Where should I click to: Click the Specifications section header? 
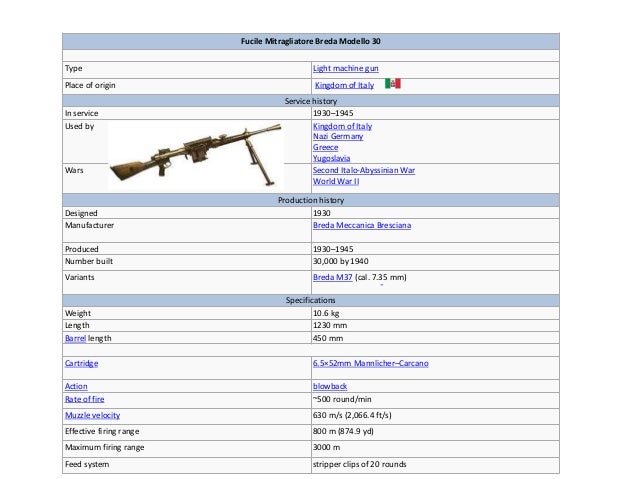click(x=310, y=300)
